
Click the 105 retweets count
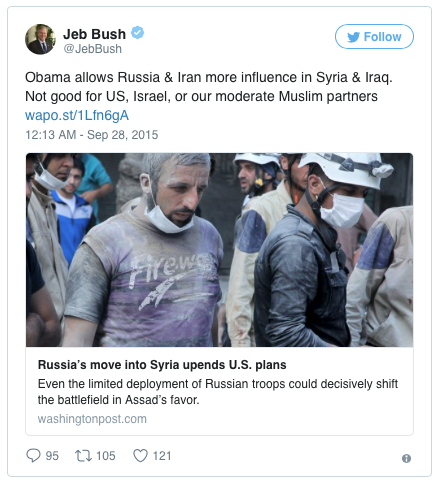pyautogui.click(x=106, y=456)
